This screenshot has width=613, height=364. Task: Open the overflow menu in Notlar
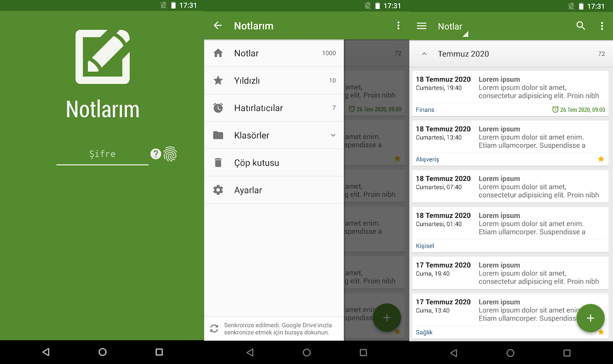pos(602,26)
